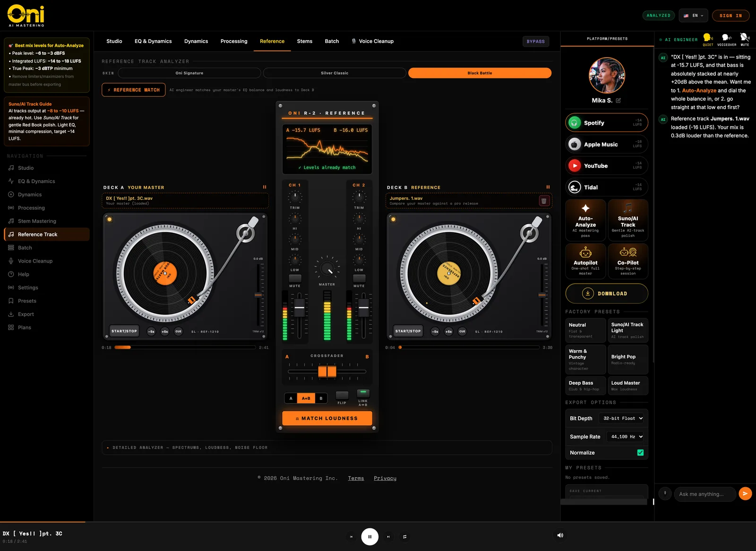Screen dimensions: 756x551
Task: Open the Privacy link in the footer
Action: pos(385,478)
